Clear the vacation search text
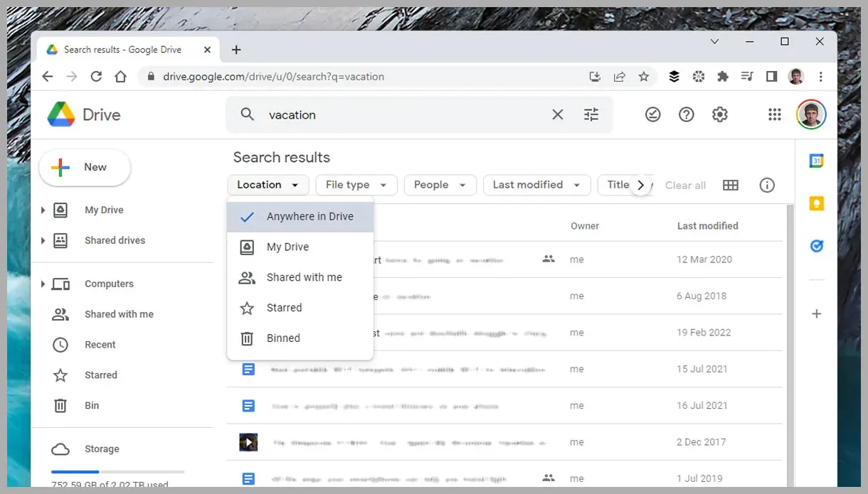The width and height of the screenshot is (868, 494). pyautogui.click(x=557, y=114)
